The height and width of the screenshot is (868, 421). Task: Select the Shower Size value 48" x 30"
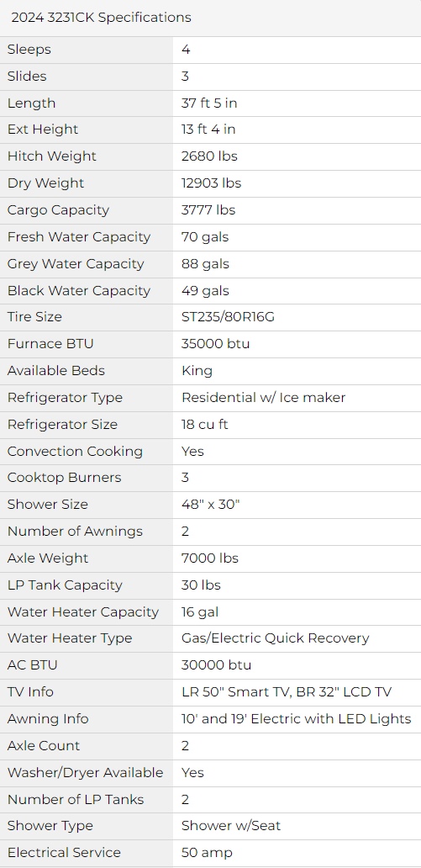point(210,505)
